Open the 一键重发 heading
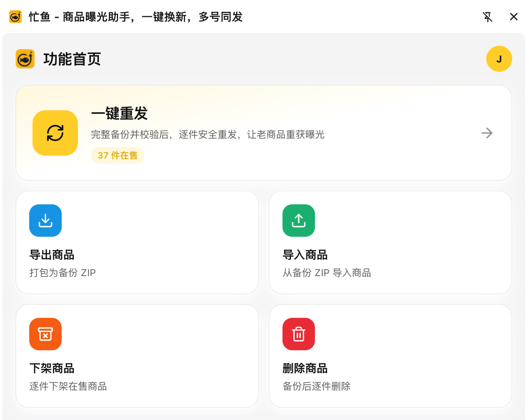Viewport: 526px width, 420px height. point(119,114)
